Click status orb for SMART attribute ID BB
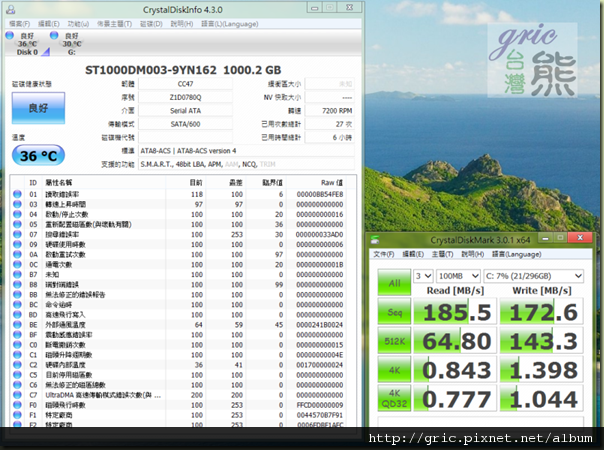Screen dimensions: 604x450 click(17, 294)
